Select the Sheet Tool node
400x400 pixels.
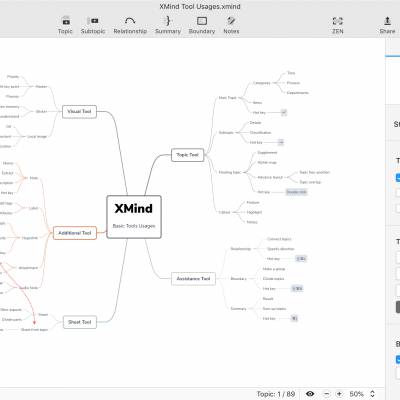(80, 322)
